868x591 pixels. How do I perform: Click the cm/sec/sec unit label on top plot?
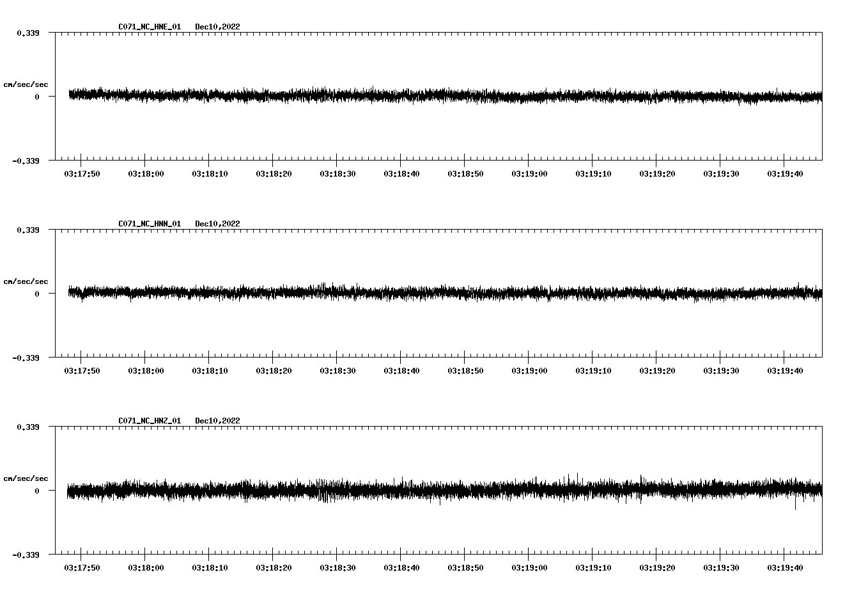pos(26,84)
